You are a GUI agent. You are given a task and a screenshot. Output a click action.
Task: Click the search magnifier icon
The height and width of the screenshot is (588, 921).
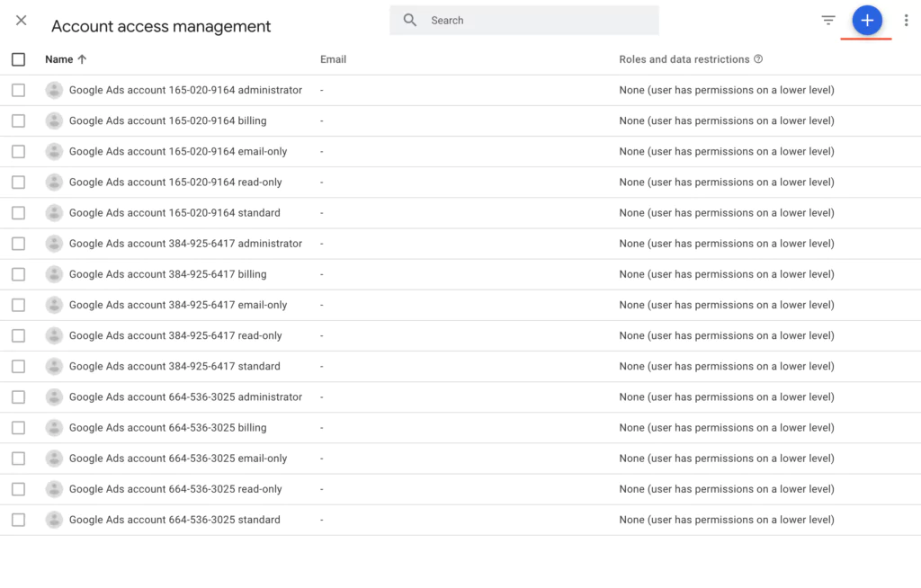point(410,20)
